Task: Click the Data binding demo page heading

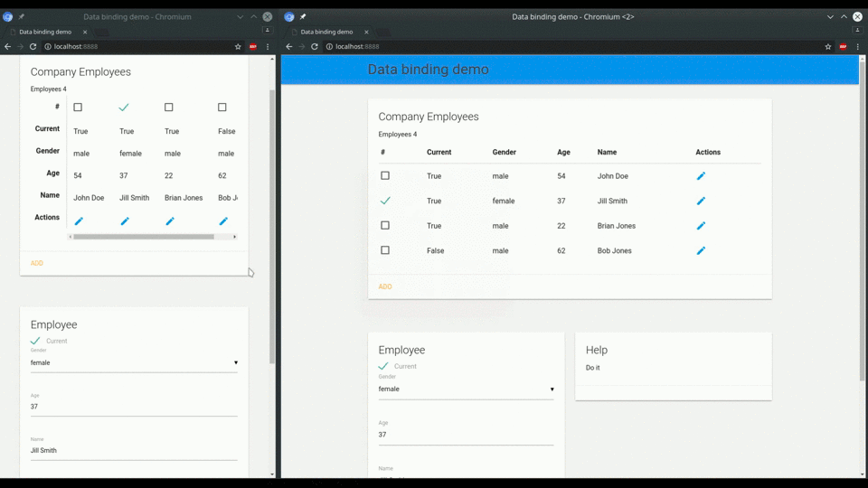Action: (428, 70)
